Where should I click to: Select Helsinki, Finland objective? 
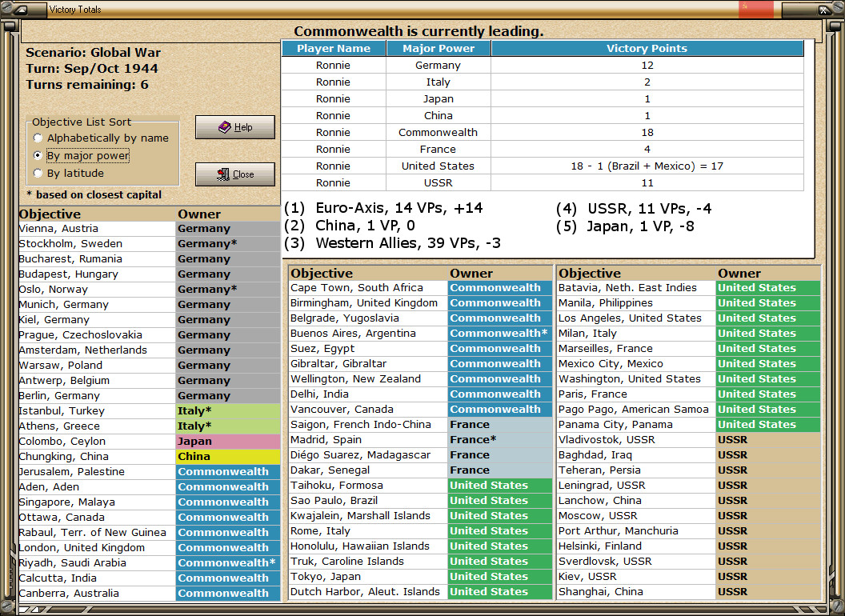[636, 546]
